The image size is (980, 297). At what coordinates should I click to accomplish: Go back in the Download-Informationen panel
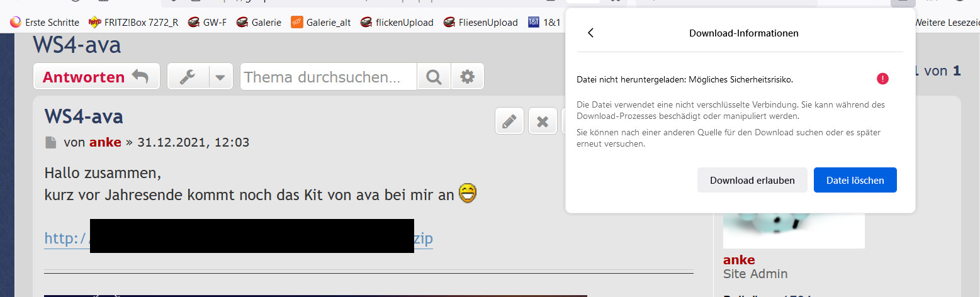tap(590, 33)
